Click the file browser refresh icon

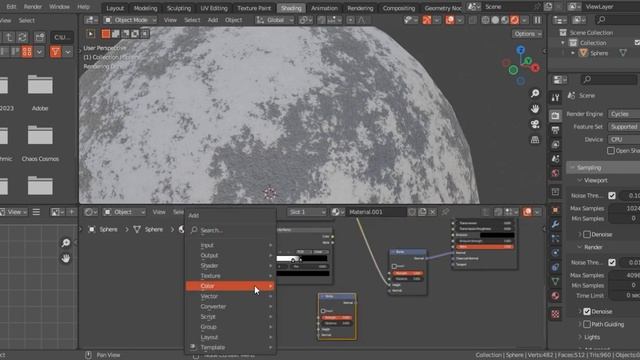pyautogui.click(x=22, y=37)
